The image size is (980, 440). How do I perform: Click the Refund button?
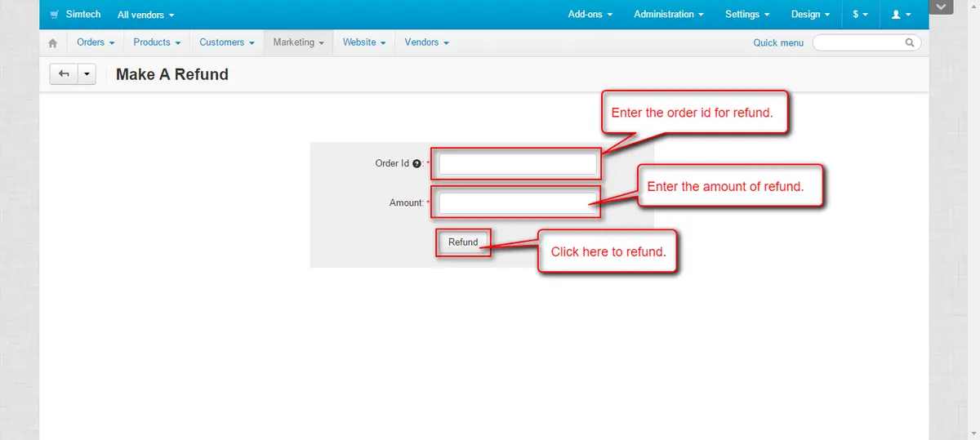point(463,242)
